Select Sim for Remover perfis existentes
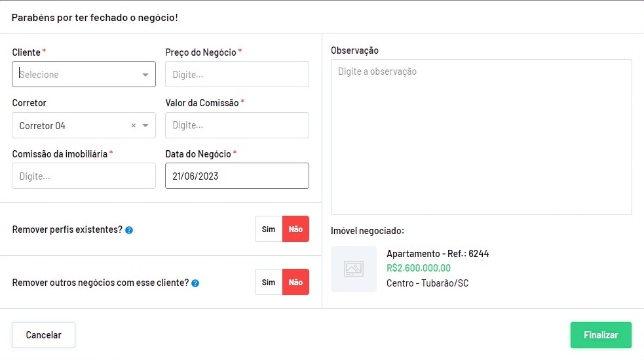The height and width of the screenshot is (360, 644). point(269,229)
